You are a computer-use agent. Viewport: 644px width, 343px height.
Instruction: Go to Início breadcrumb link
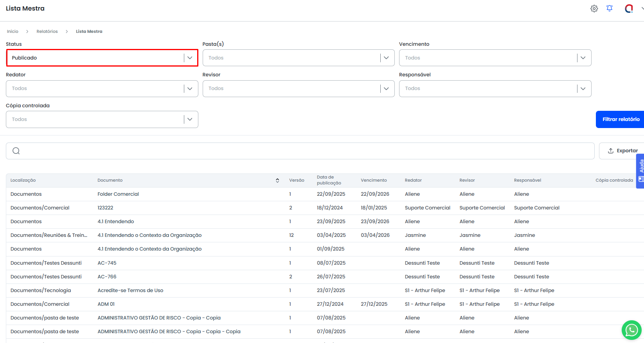coord(13,31)
